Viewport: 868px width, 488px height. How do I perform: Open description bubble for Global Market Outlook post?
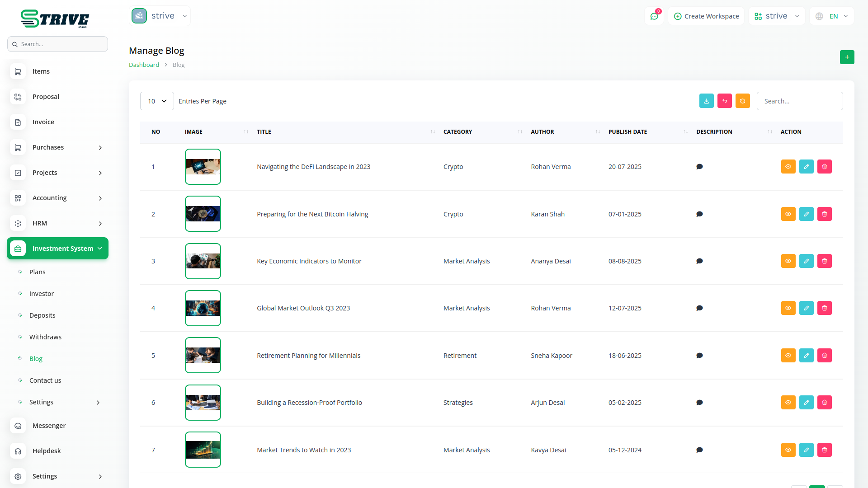(699, 308)
